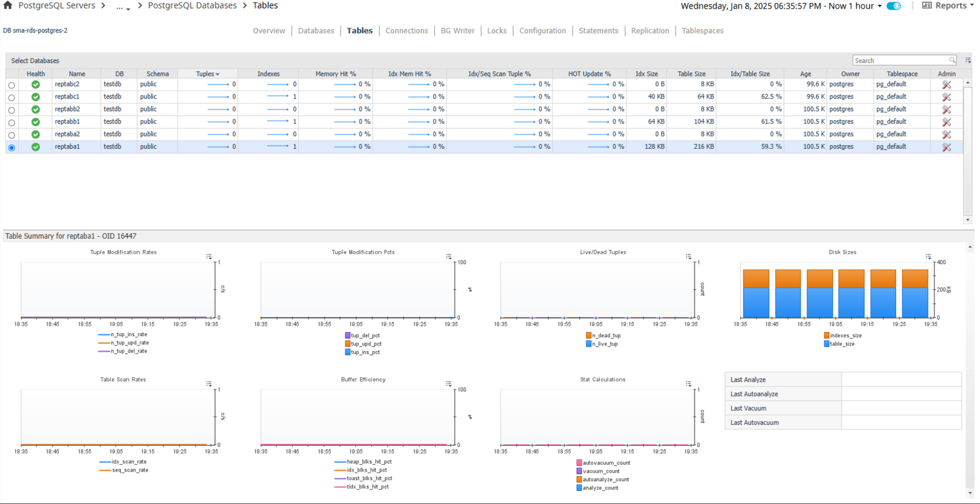Toggle the auto-refresh switch near time range
Viewport: 980px width, 504px height.
pyautogui.click(x=894, y=6)
